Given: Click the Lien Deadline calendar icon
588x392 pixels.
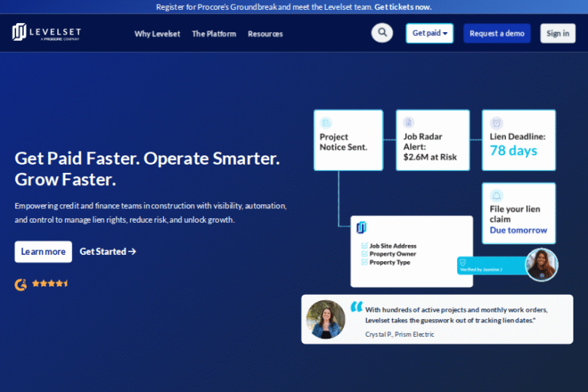Looking at the screenshot, I should tap(496, 122).
